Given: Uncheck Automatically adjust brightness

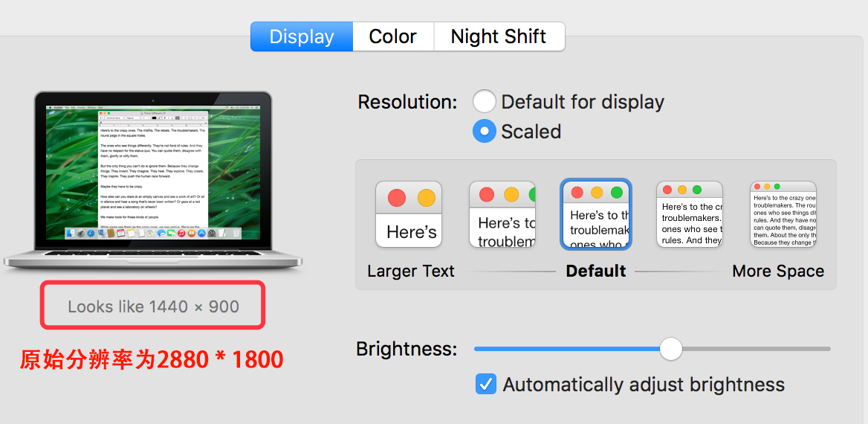Looking at the screenshot, I should (x=486, y=385).
